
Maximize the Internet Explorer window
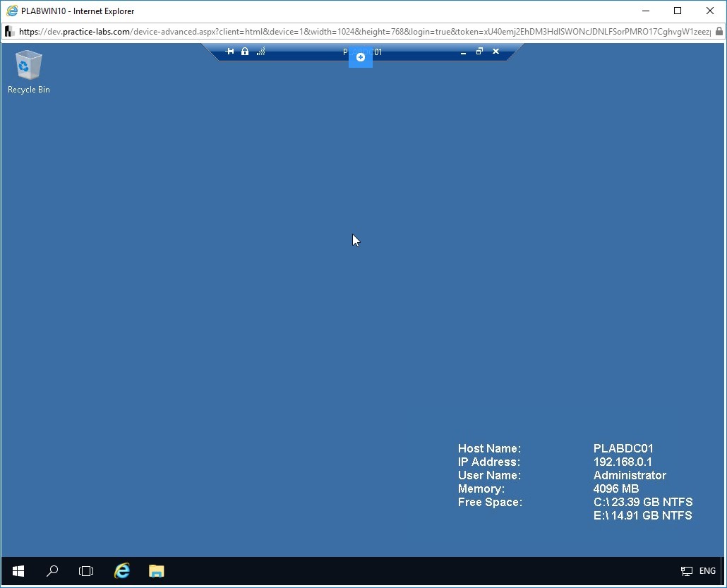[678, 11]
